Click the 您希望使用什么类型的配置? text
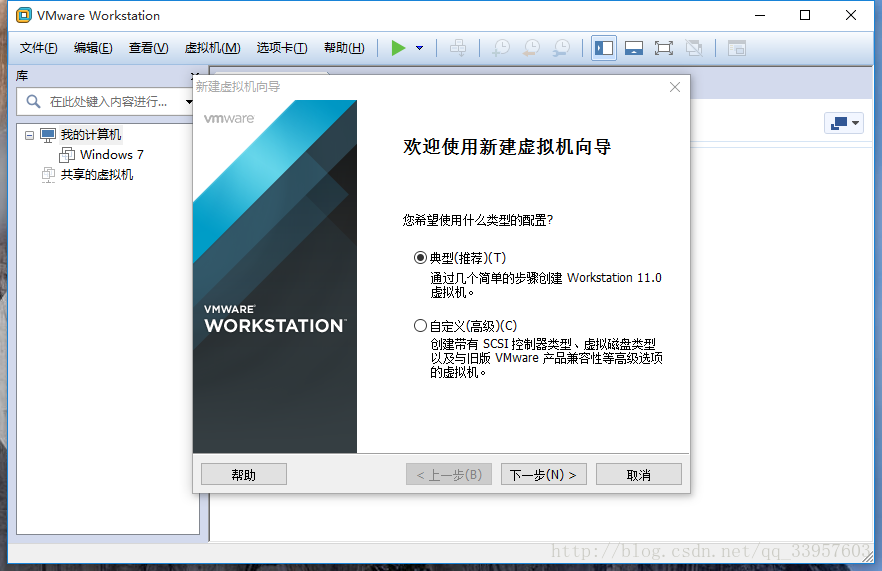The width and height of the screenshot is (882, 571). [478, 220]
